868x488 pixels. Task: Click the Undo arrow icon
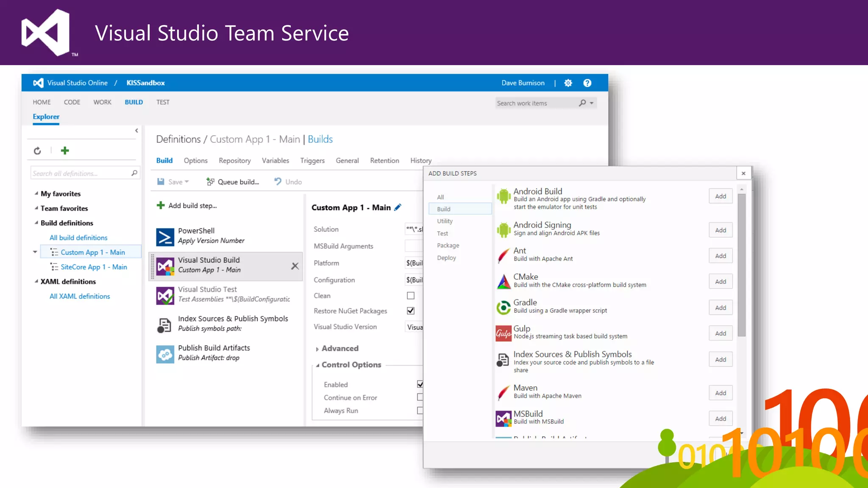point(278,181)
